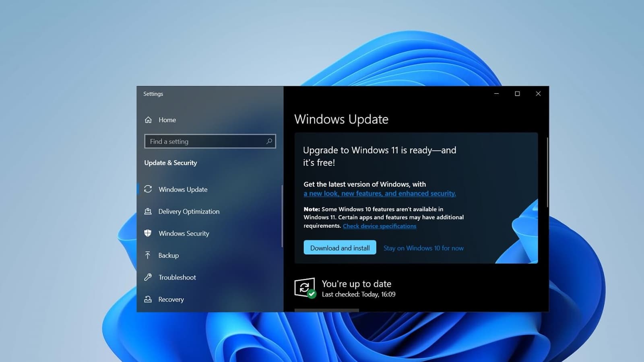Viewport: 644px width, 362px height.
Task: Click Download and install button
Action: coord(340,248)
